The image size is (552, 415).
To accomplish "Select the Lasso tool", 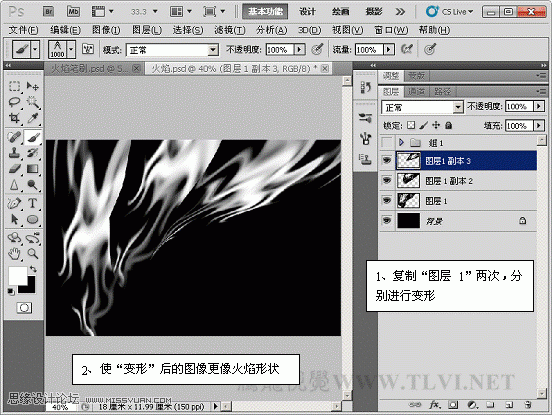I will coord(14,102).
